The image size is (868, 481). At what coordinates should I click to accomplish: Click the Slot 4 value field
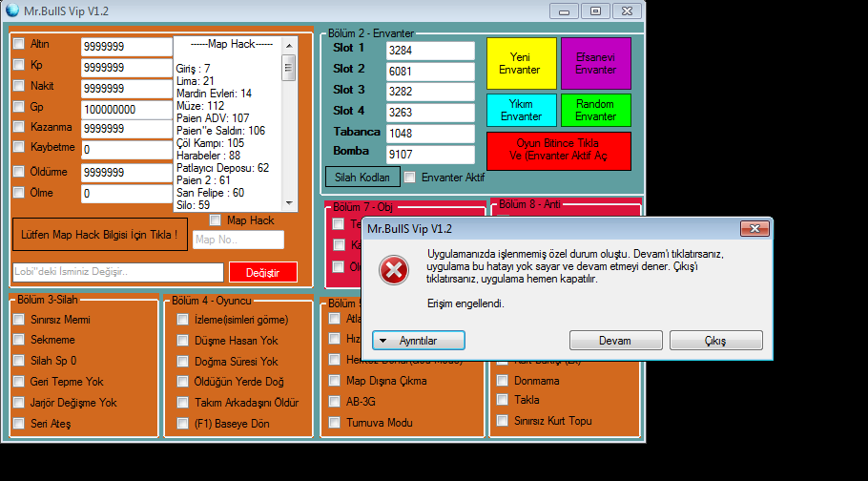pos(430,113)
